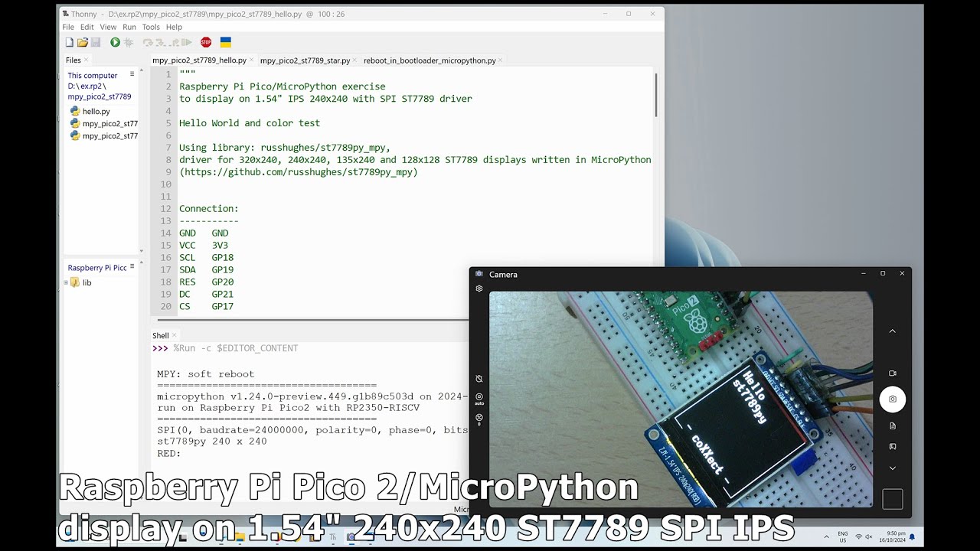980x551 pixels.
Task: Click the up chevron in Camera modes
Action: (892, 331)
